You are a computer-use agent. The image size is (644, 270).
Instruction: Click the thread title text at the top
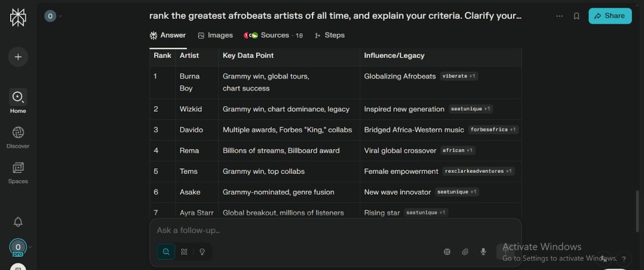(336, 16)
